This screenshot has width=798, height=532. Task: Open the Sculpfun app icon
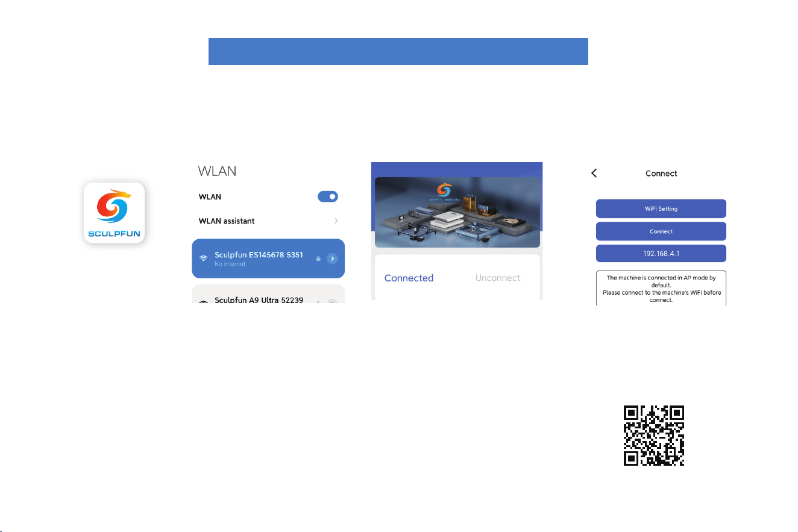(114, 213)
